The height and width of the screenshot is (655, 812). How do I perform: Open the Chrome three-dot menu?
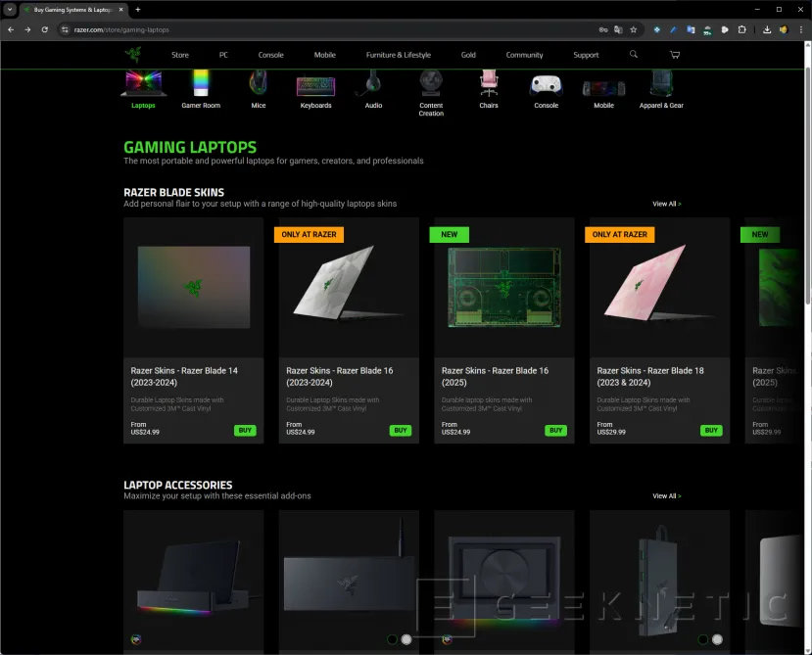click(x=801, y=30)
